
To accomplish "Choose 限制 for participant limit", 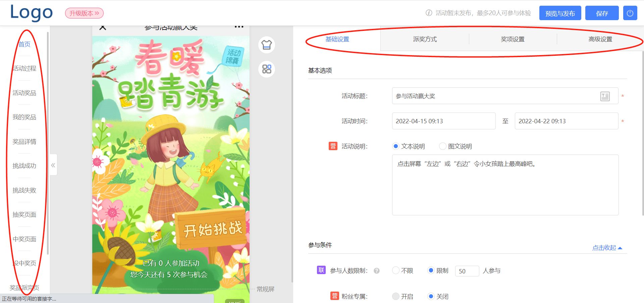I will (438, 271).
